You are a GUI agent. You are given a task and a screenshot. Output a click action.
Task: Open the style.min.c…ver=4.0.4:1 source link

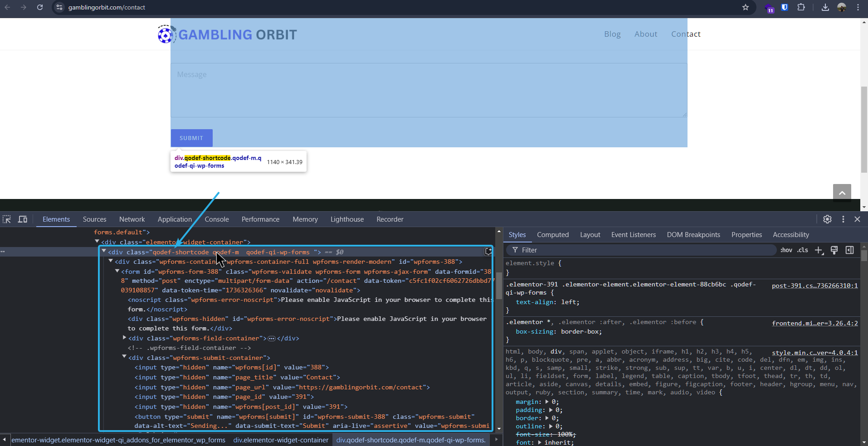[x=814, y=353]
